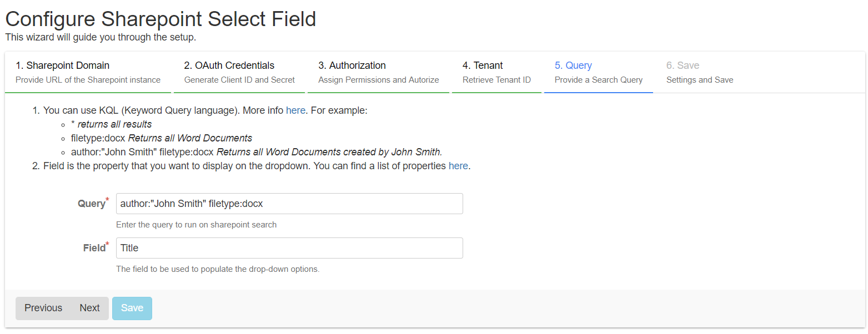The image size is (868, 334).
Task: Jump to the final Save step tab
Action: (699, 72)
